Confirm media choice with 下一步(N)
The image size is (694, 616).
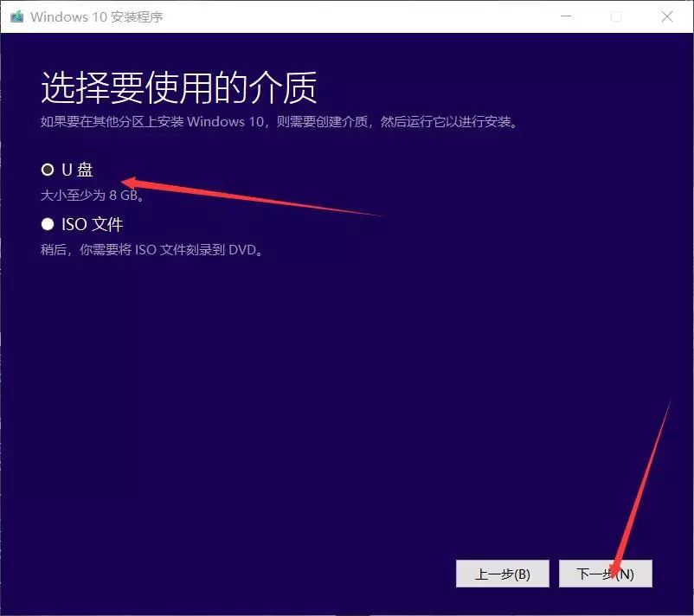coord(606,574)
